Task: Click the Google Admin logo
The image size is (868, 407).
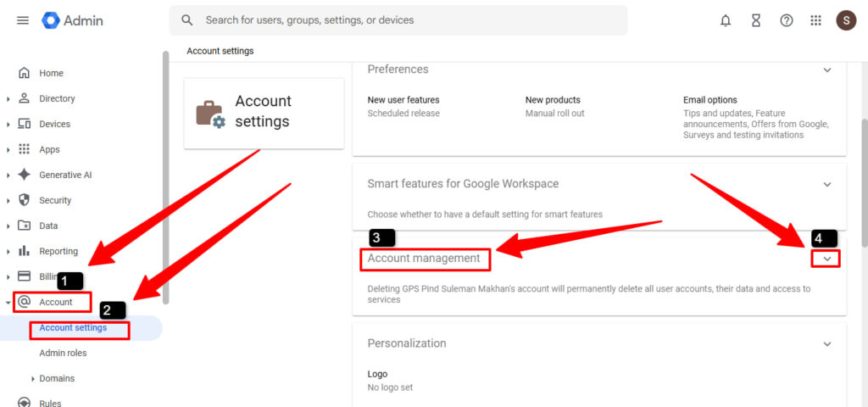Action: coord(73,20)
